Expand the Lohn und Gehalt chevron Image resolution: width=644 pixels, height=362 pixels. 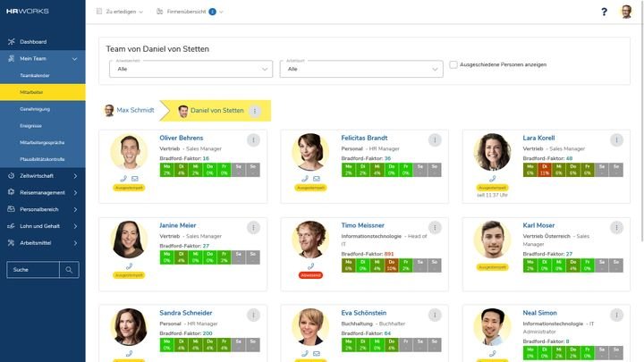tap(75, 226)
